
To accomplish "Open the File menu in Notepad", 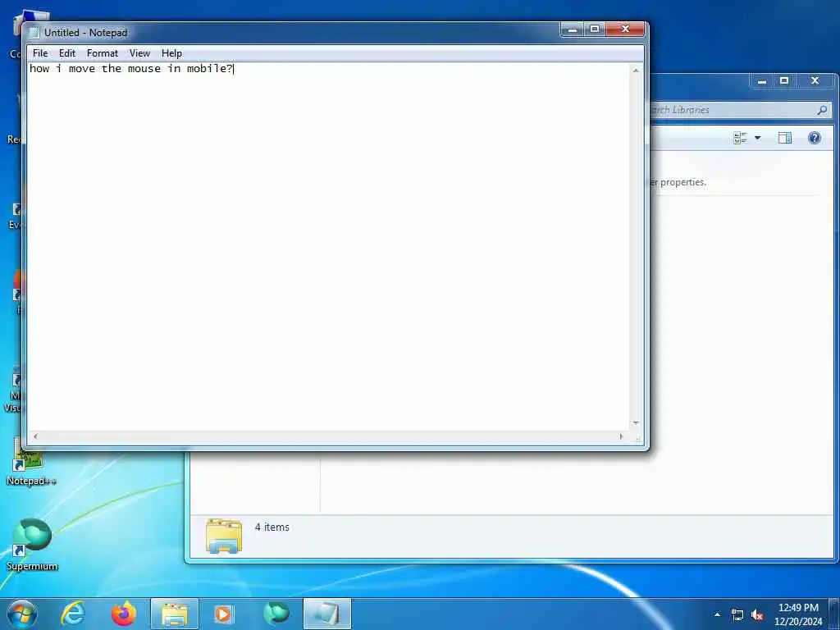I will 40,53.
